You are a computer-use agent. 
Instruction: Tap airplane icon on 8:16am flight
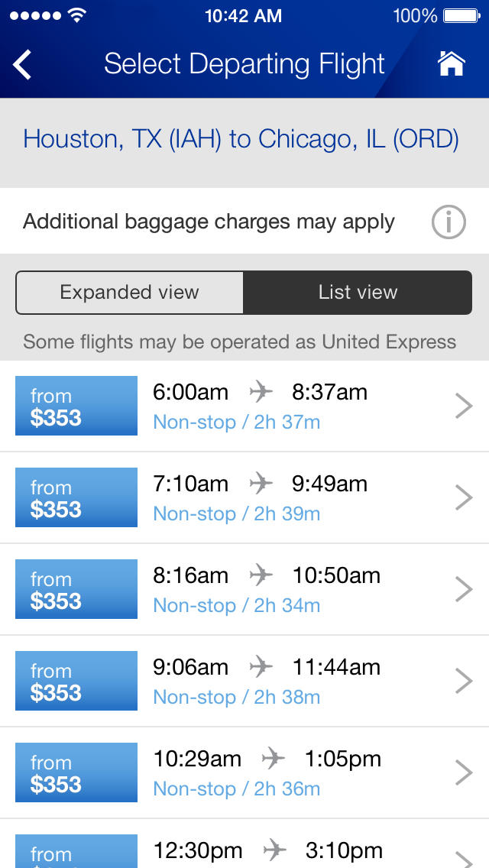[261, 575]
